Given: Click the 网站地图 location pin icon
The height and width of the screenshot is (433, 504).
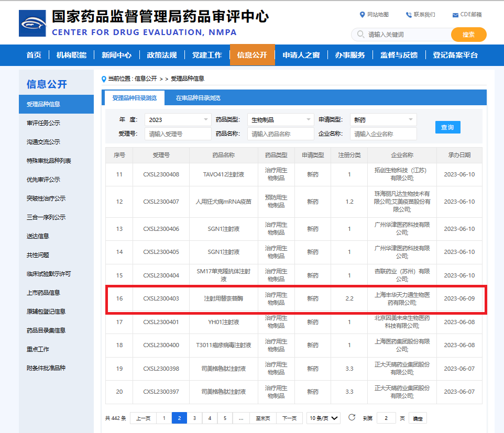Looking at the screenshot, I should [361, 15].
